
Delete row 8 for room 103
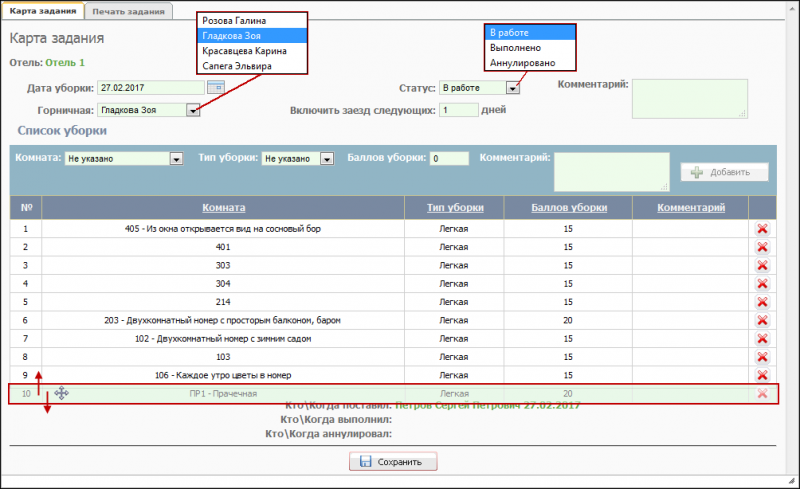pos(762,357)
